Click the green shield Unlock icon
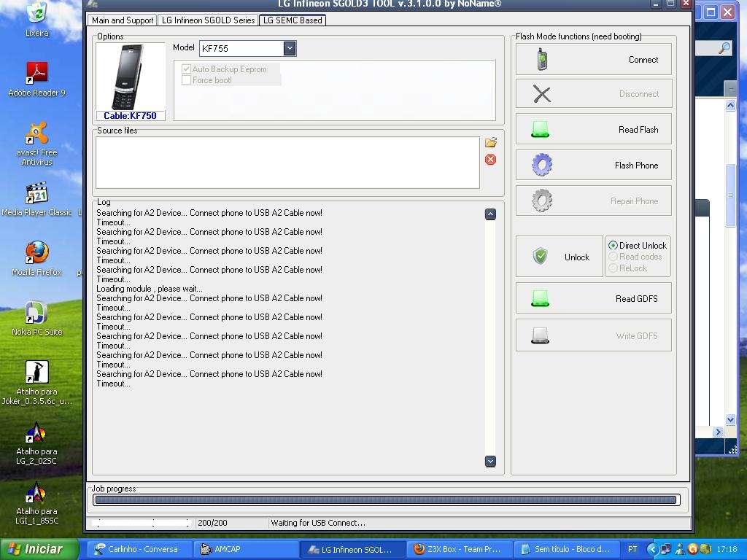This screenshot has height=560, width=747. coord(541,256)
